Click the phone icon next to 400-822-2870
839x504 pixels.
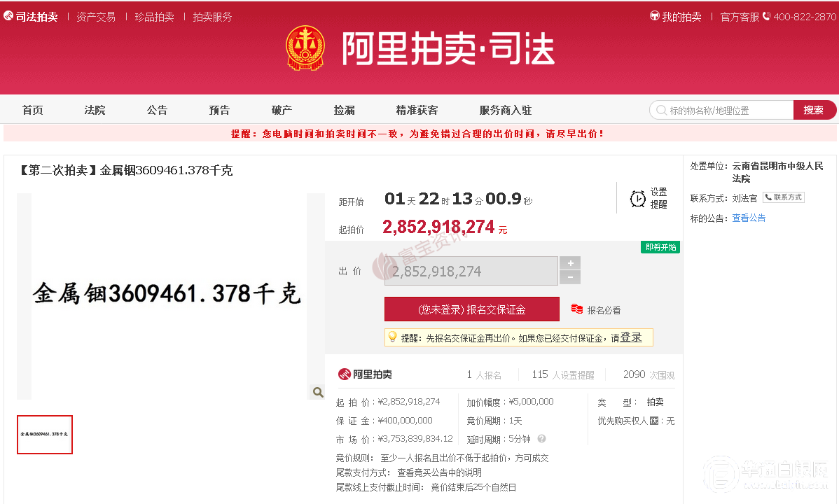click(x=766, y=17)
